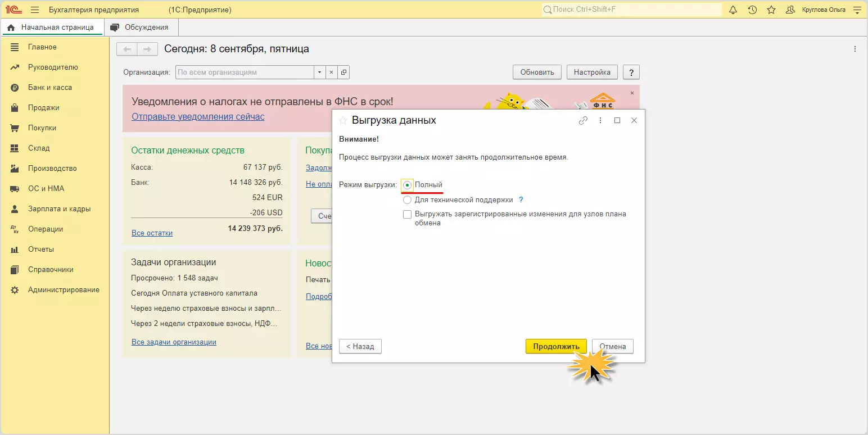Viewport: 868px width, 435px height.
Task: Switch to Начальная страница tab
Action: point(52,27)
